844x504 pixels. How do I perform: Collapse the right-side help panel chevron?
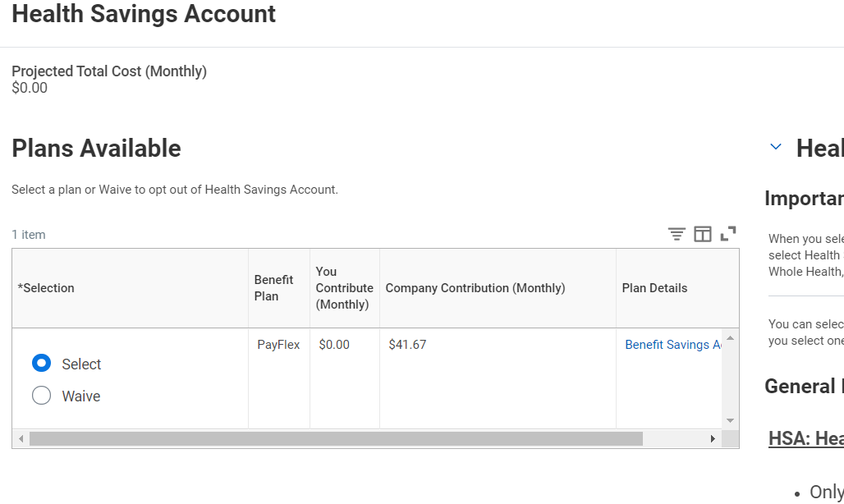(776, 148)
